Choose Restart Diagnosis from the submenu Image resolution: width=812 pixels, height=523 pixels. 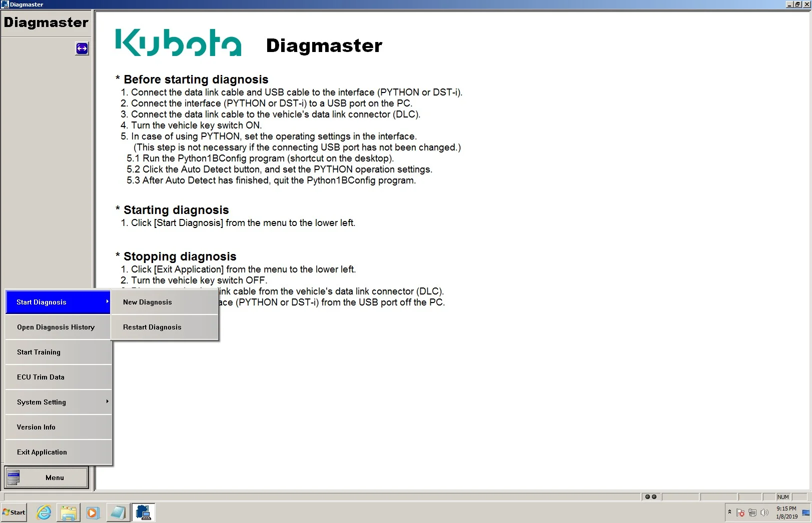(165, 327)
